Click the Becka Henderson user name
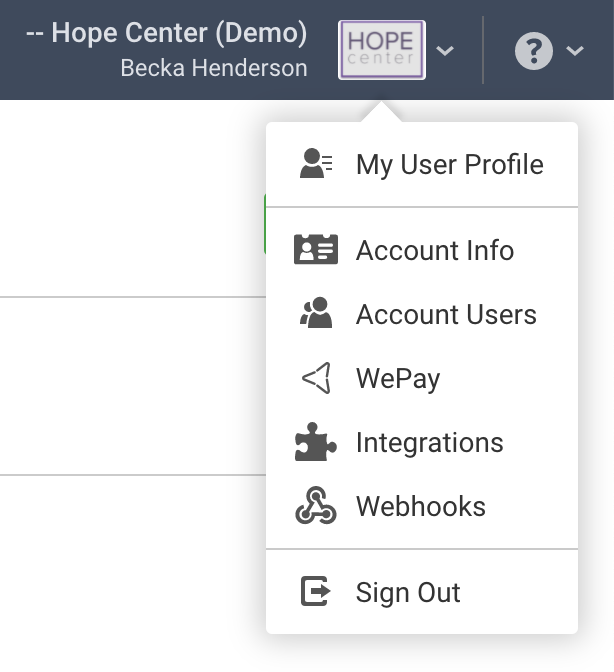Screen dimensions: 614x672 click(x=214, y=68)
